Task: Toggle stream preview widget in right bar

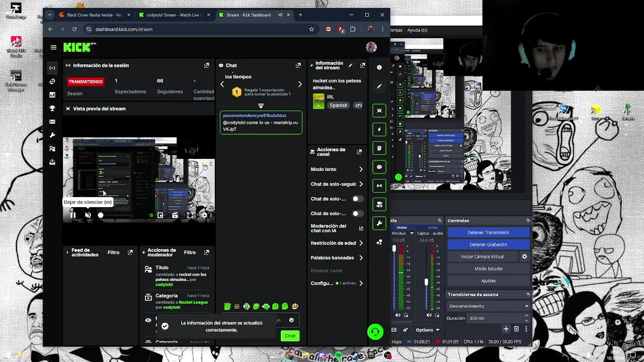Action: [x=379, y=111]
